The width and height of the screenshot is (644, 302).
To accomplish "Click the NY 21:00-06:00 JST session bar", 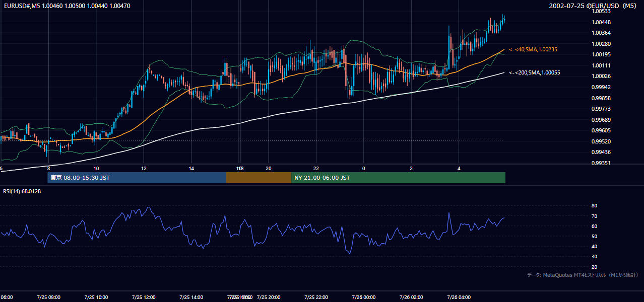I will [398, 178].
